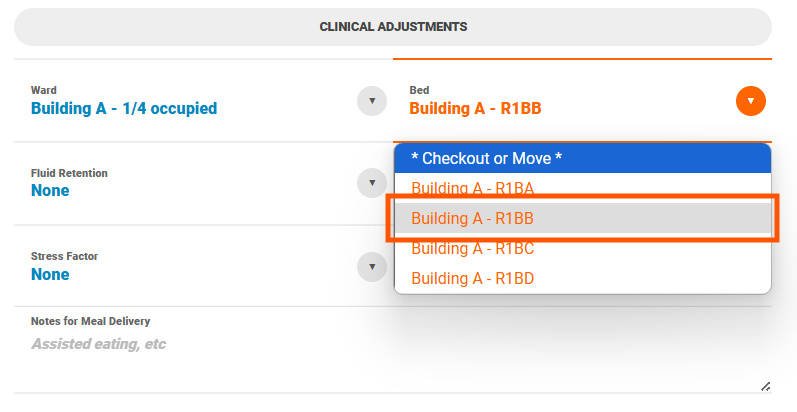Click the 'Building A - 1/4 occupied' ward value

tap(124, 109)
